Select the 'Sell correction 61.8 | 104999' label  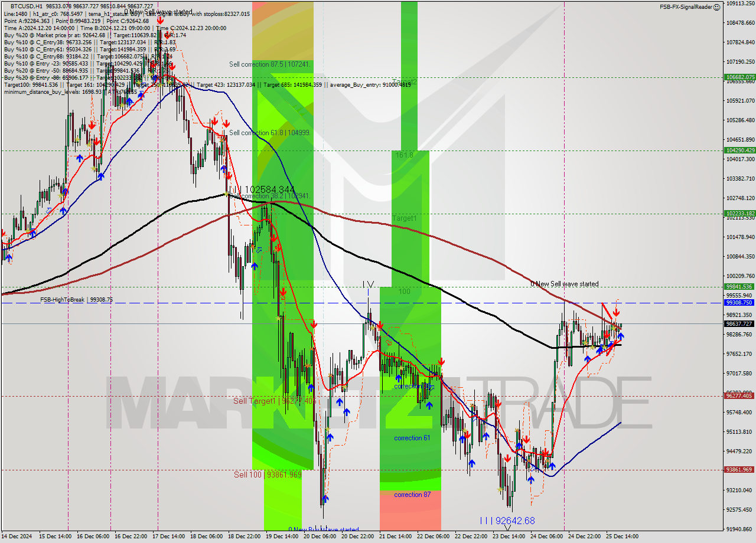coord(270,133)
